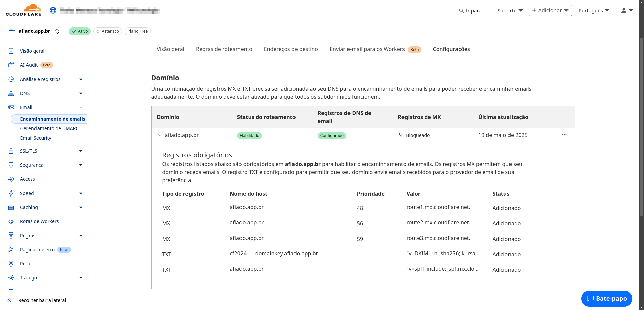Switch to the Endereços de destino tab
This screenshot has width=644, height=310.
[291, 49]
